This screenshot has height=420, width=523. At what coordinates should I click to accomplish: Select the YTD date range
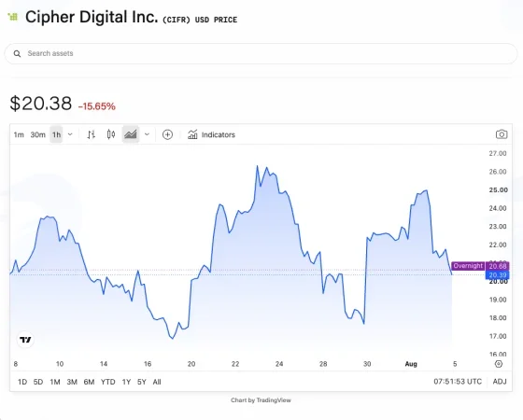107,382
